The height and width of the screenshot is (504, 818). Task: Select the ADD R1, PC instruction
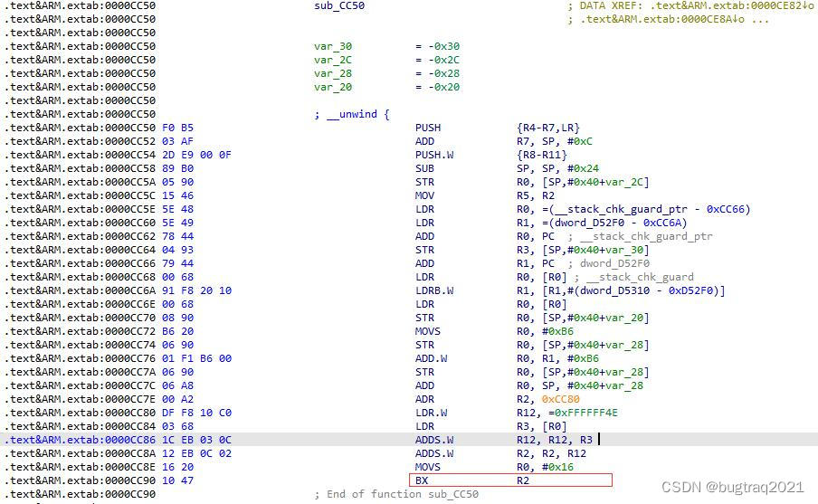485,263
